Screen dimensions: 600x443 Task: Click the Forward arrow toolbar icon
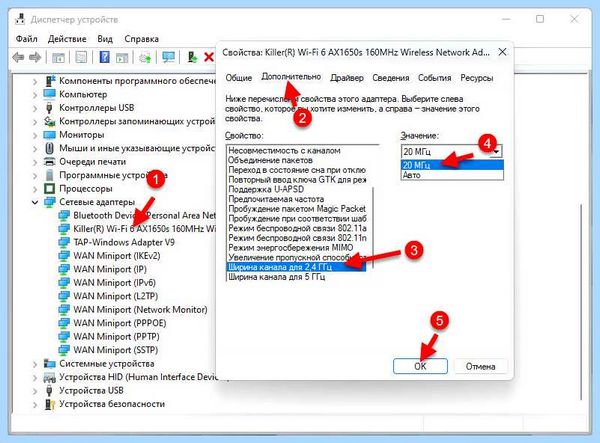[x=35, y=57]
